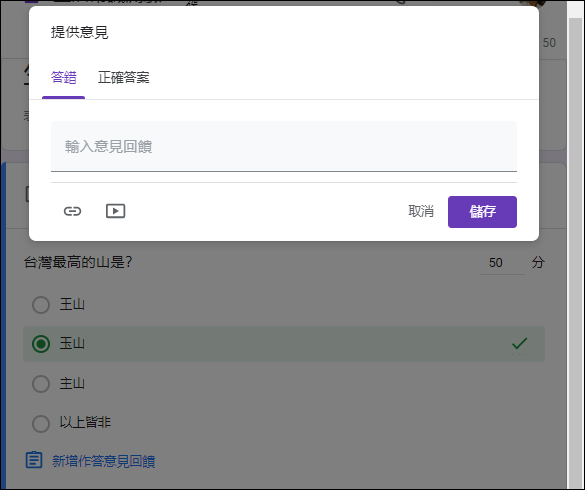Insert a link in the feedback
Viewport: 585px width, 490px height.
point(72,211)
